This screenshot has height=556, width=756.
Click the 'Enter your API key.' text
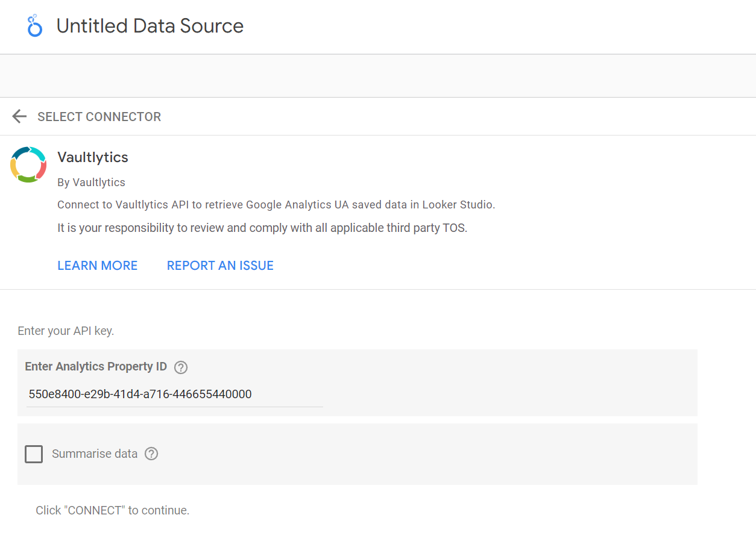pos(66,331)
